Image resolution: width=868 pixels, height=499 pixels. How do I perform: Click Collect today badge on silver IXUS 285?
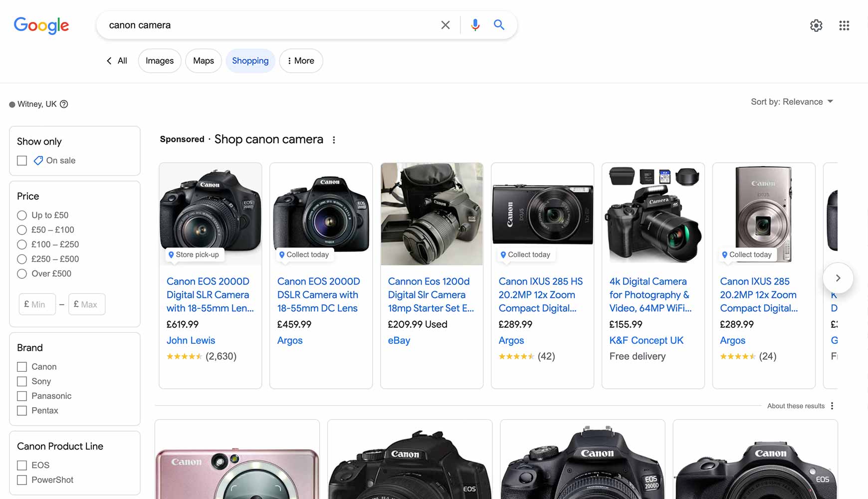(x=747, y=254)
